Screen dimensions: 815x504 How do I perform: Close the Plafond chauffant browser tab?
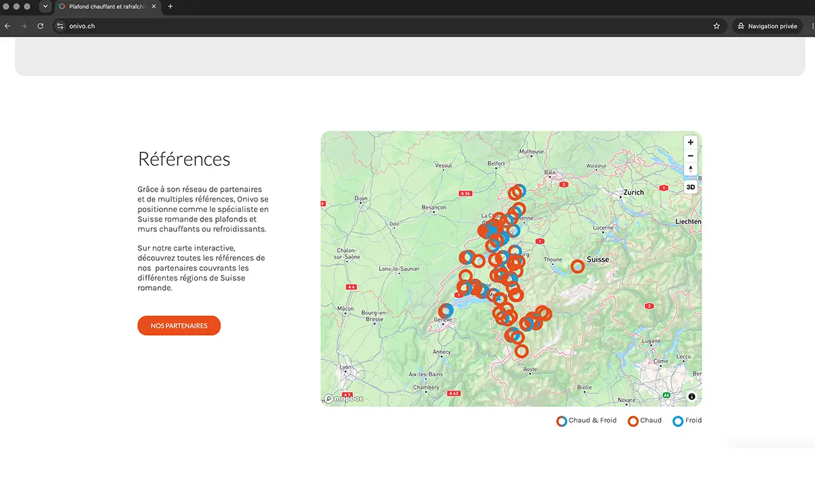point(154,6)
